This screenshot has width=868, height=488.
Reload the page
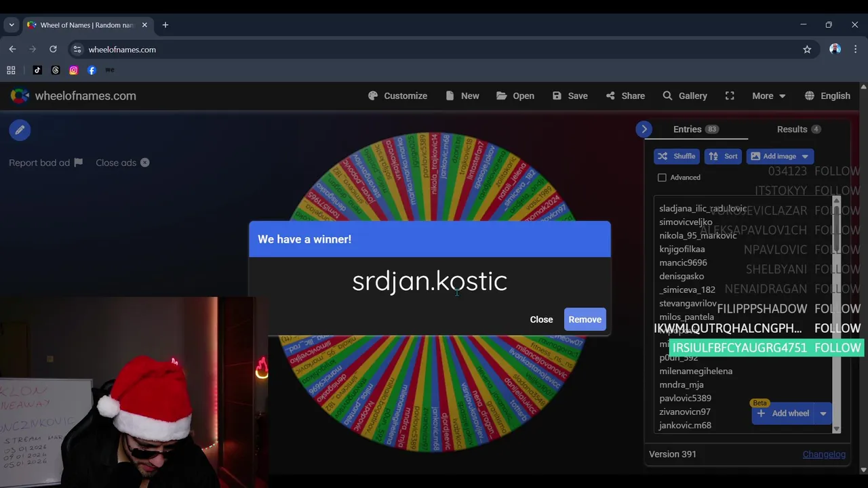53,49
